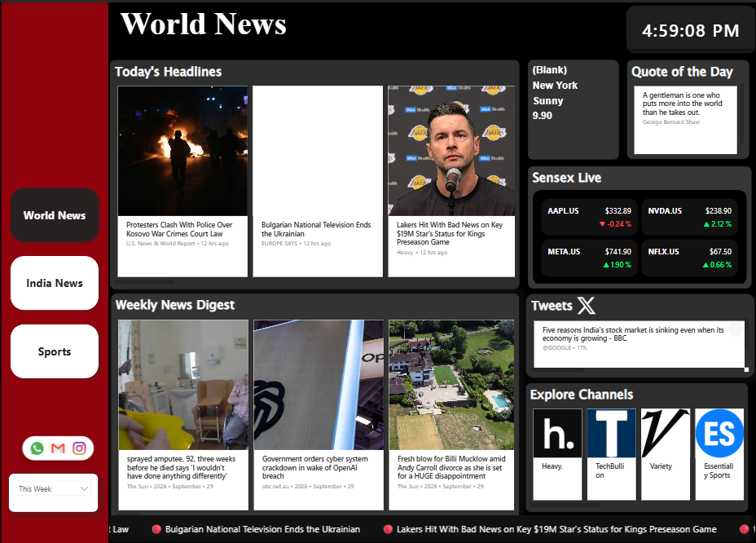Open Fresh blow for Billi Mucklow article
The width and height of the screenshot is (756, 543).
[x=451, y=467]
